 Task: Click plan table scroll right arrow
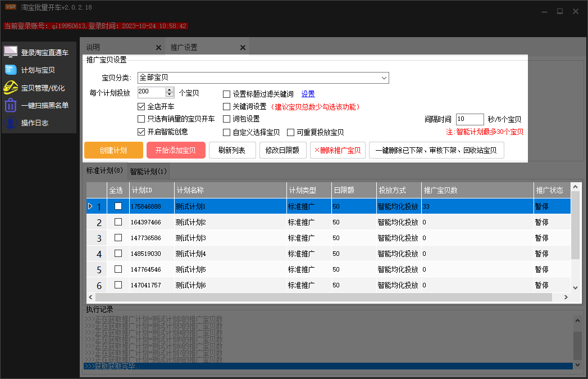[566, 297]
